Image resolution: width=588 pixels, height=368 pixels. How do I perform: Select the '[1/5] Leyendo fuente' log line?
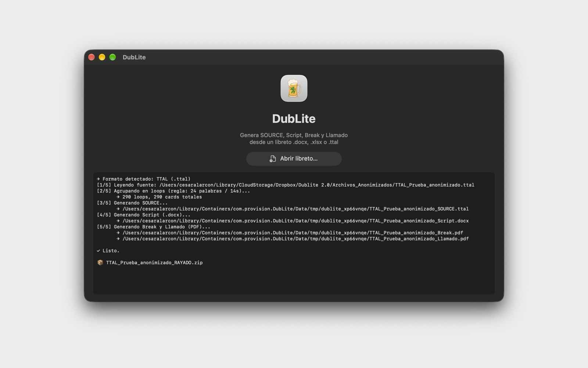click(x=286, y=185)
